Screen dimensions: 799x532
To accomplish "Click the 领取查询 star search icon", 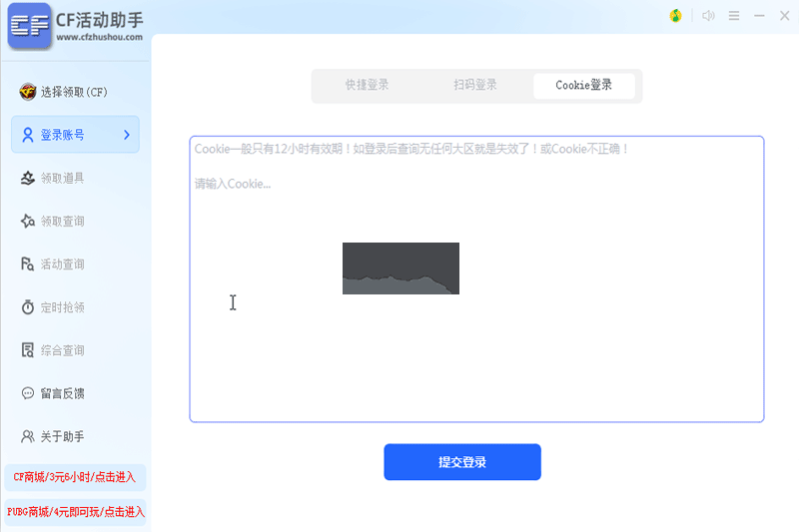I will (28, 221).
